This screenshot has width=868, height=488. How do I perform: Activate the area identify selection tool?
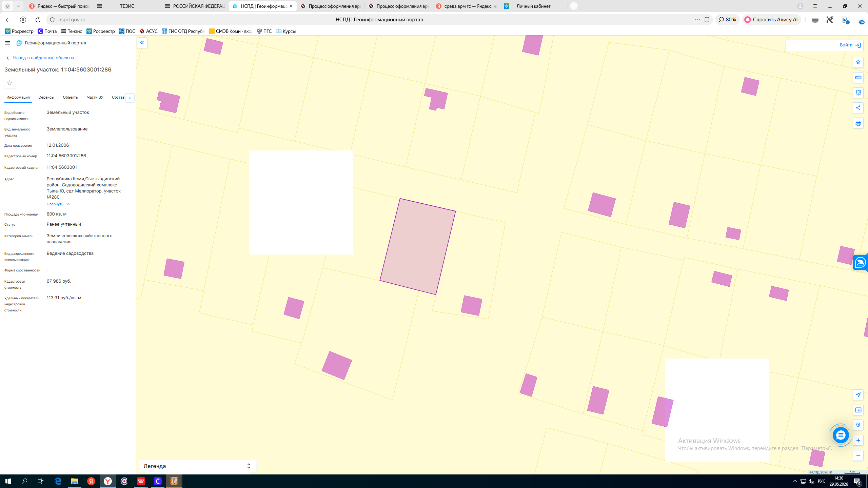click(x=858, y=93)
